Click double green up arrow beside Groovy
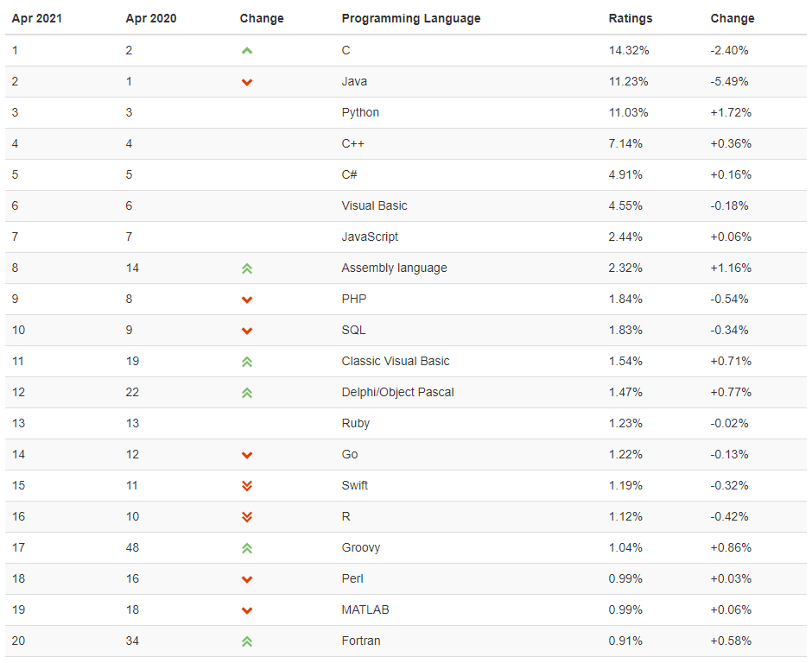 click(247, 548)
